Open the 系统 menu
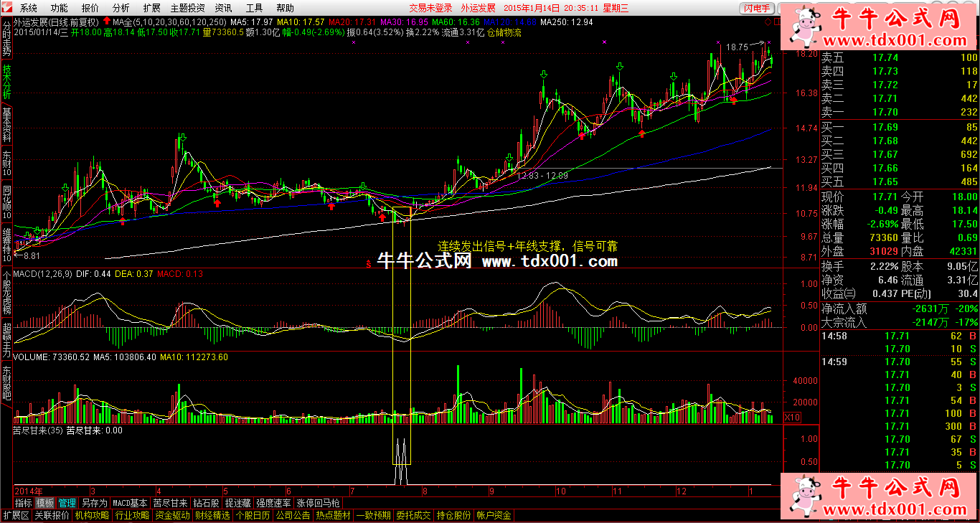 point(29,8)
